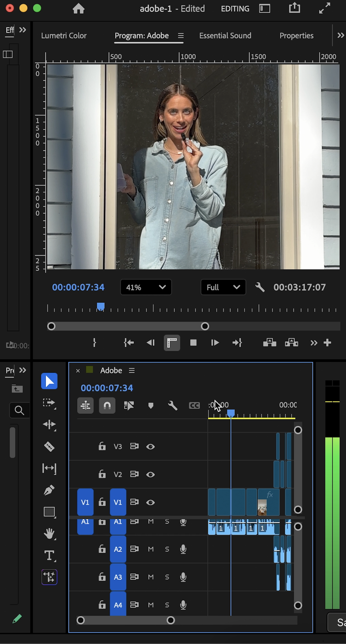Switch to the Program: Adobe tab

coord(142,36)
